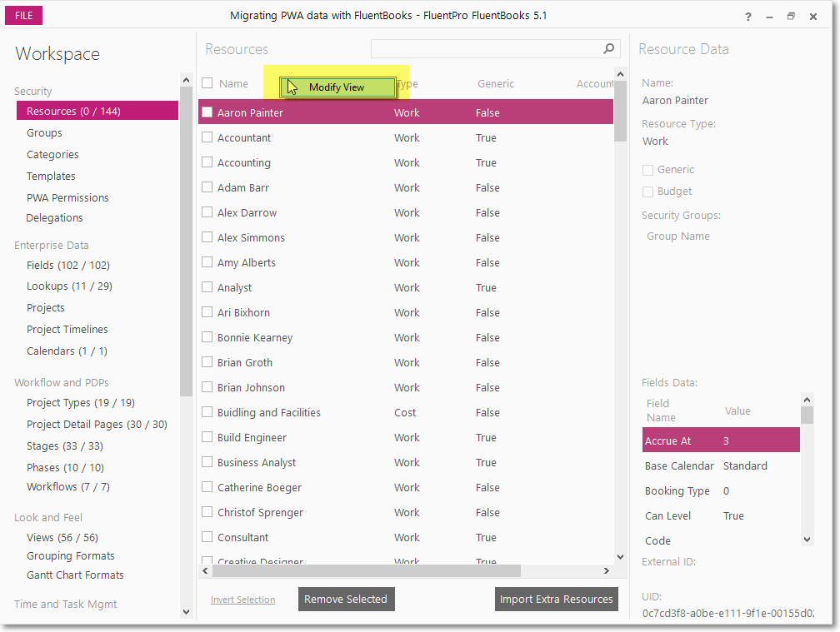The image size is (840, 632).
Task: Toggle the select-all checkbox beside Name header
Action: click(207, 83)
